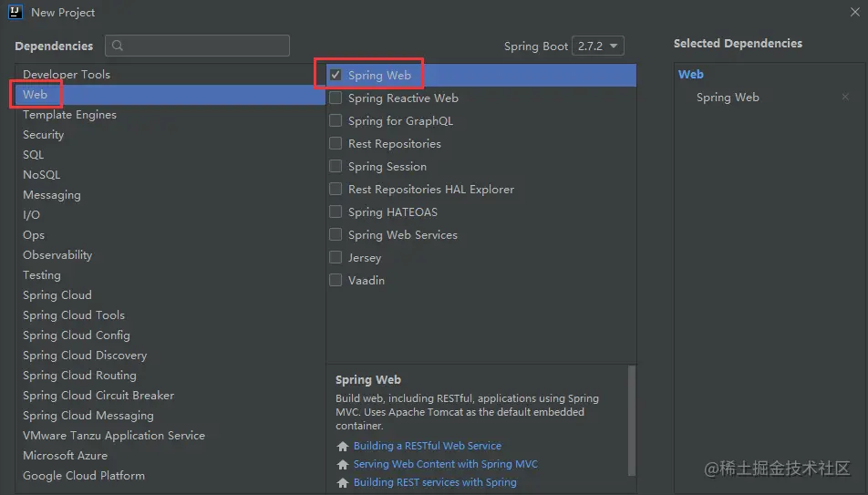Viewport: 868px width, 495px height.
Task: Click the search magnifier icon
Action: [118, 46]
